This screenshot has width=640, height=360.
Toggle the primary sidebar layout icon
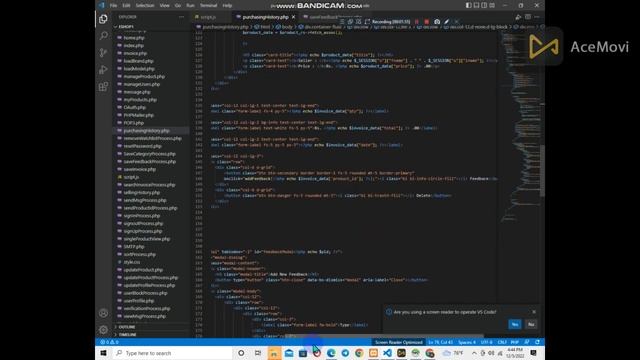(x=469, y=5)
